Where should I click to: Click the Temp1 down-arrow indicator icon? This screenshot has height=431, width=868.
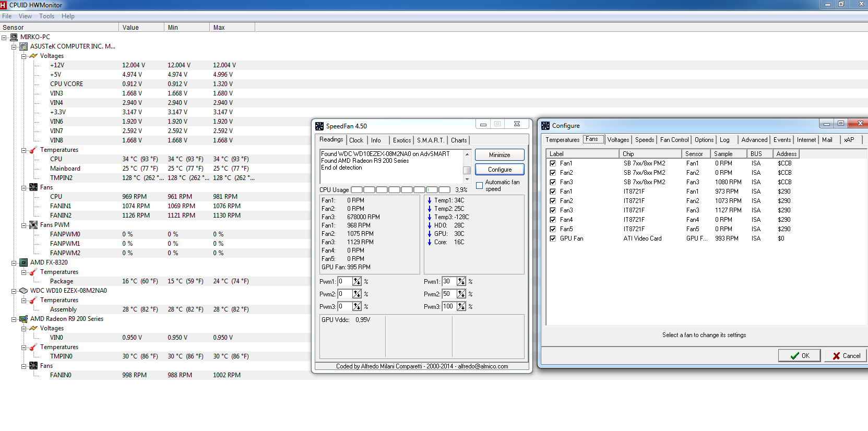coord(429,200)
